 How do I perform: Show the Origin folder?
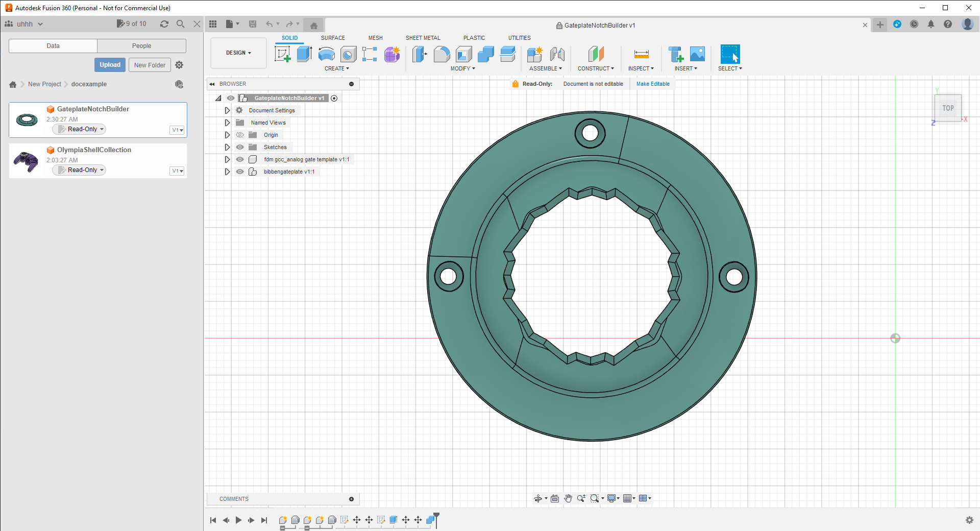coord(240,135)
